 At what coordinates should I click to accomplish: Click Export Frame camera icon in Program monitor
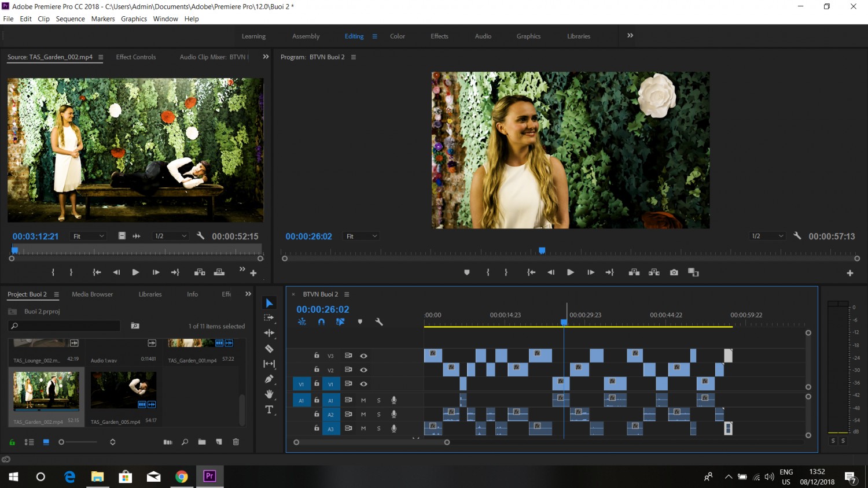click(x=674, y=272)
